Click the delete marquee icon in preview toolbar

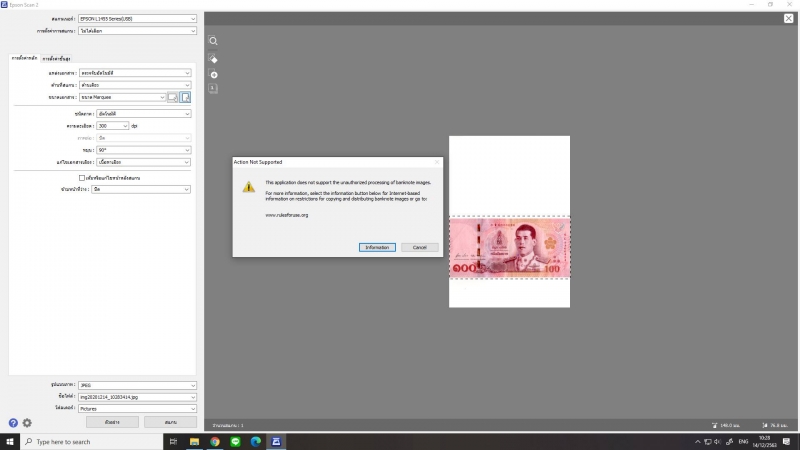pyautogui.click(x=213, y=59)
